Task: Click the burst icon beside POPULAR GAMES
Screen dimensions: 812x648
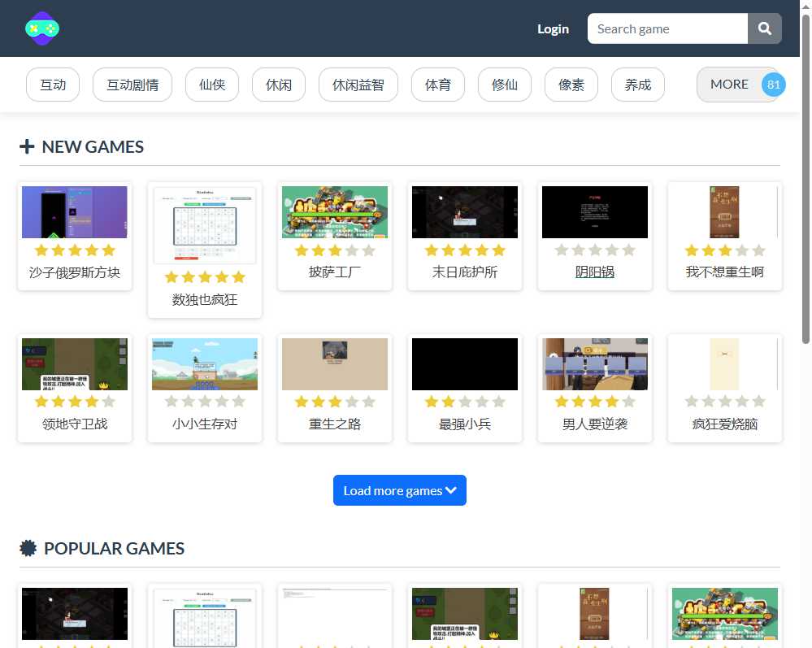Action: point(28,548)
